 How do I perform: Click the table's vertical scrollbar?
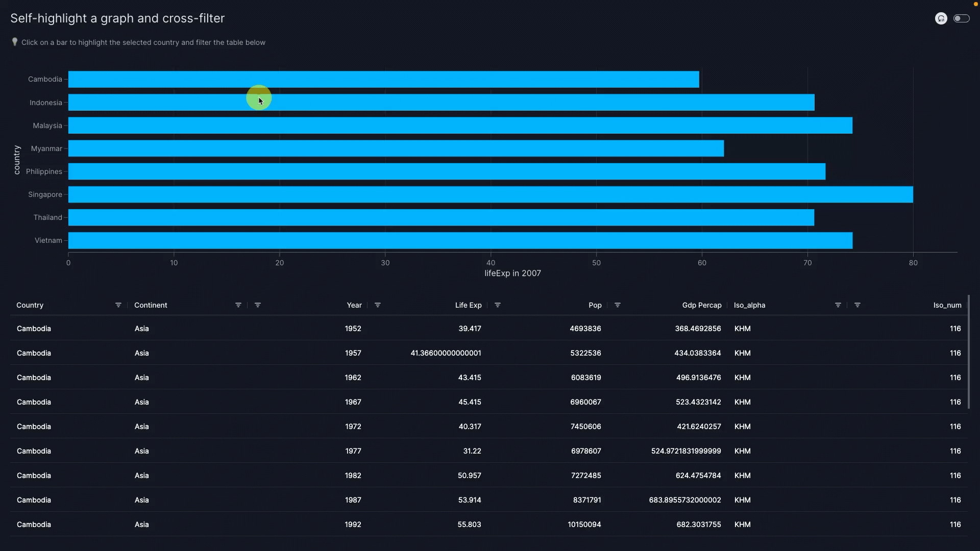tap(968, 352)
